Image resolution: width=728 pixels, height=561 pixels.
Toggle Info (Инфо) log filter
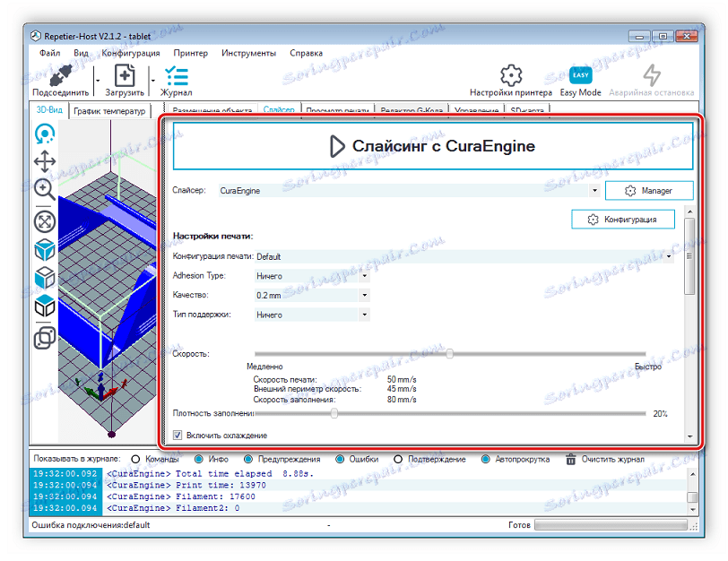(x=199, y=460)
